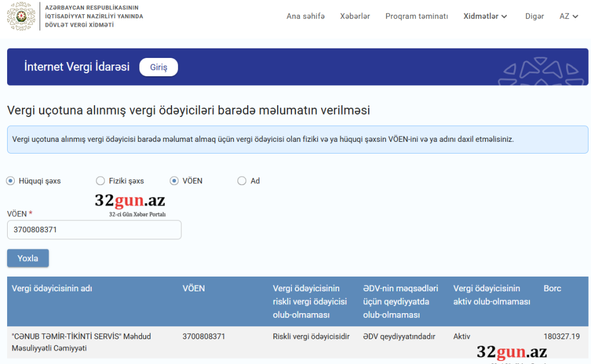Screen dimensions: 591x364
Task: Select the Hüquqi şəxs radio button
Action: coord(10,180)
